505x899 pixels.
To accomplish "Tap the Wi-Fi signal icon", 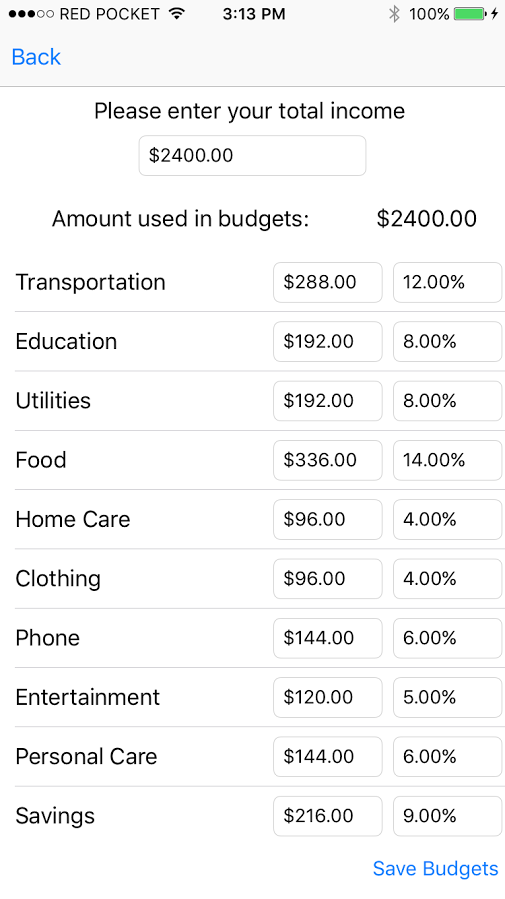I will pos(178,14).
